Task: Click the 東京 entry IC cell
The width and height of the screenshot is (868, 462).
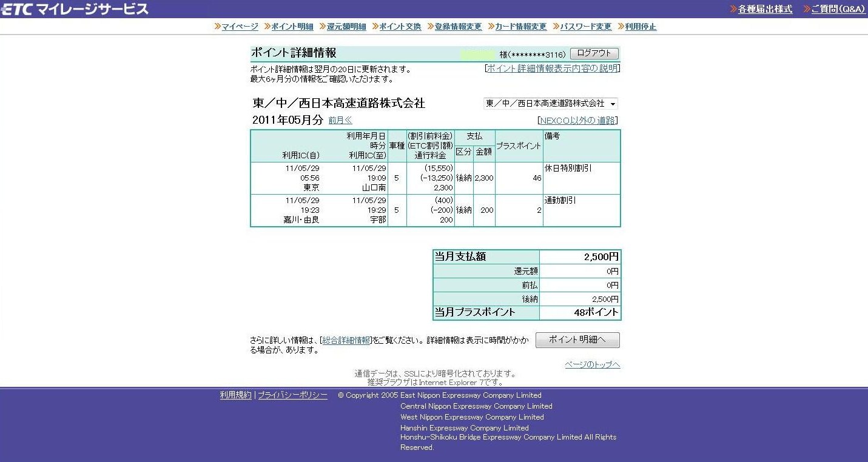Action: 311,188
